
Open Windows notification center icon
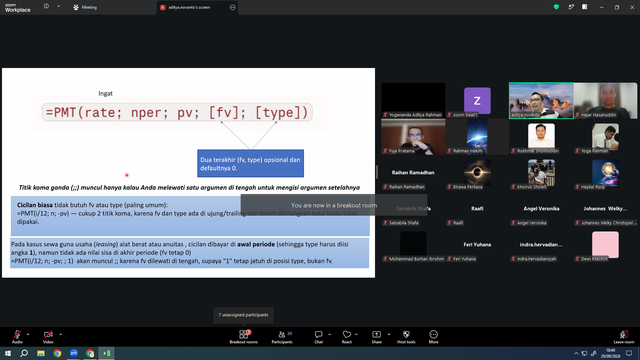[629, 353]
